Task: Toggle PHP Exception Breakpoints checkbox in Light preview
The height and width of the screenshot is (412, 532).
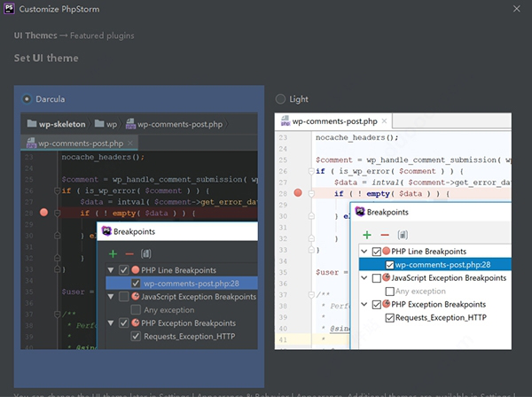Action: pyautogui.click(x=377, y=305)
